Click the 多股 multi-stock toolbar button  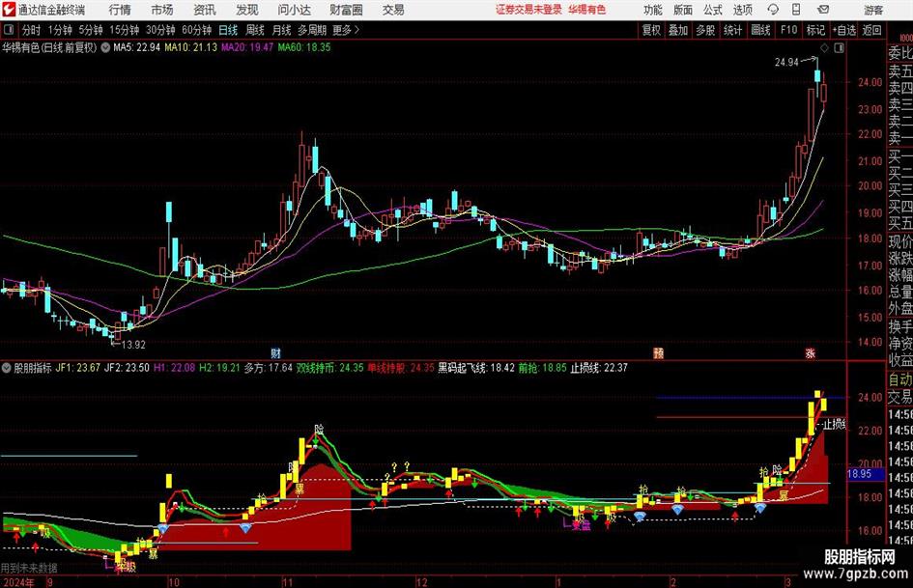tap(705, 30)
